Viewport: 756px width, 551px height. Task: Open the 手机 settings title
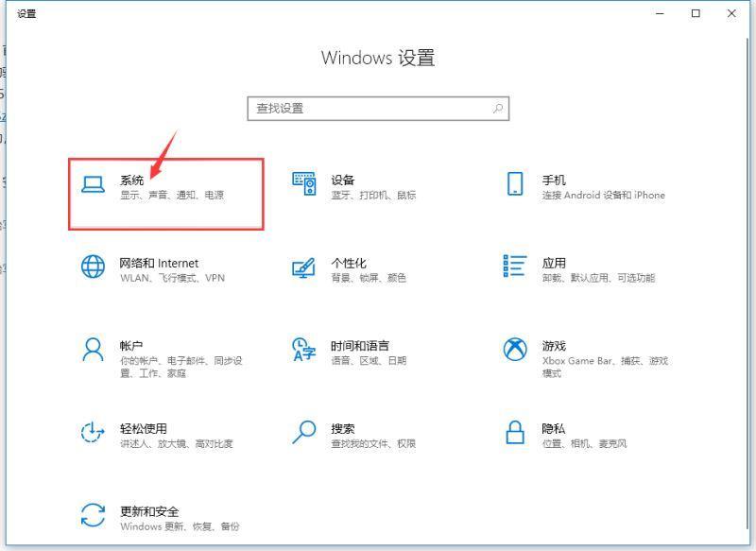(554, 181)
